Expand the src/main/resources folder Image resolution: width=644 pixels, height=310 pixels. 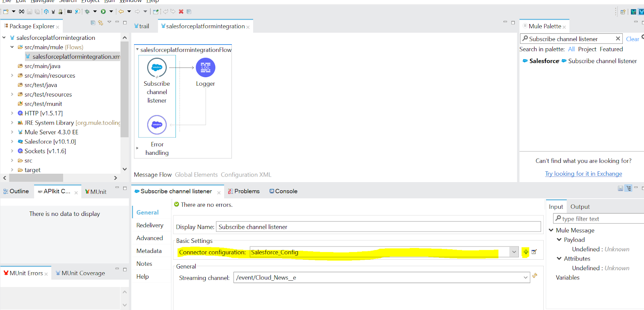12,75
